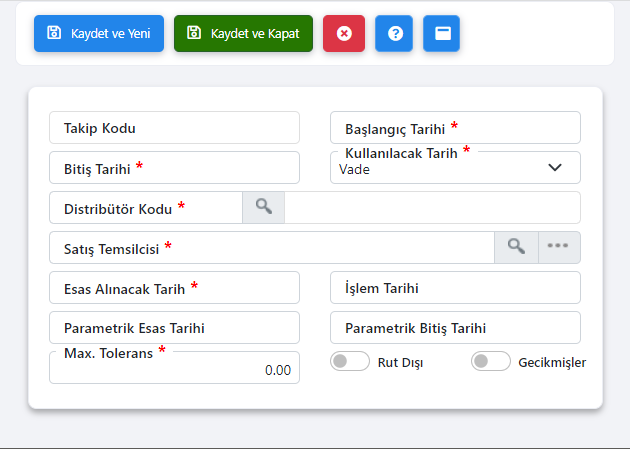Click the Esas Alınacak Tarih field
Image resolution: width=630 pixels, height=449 pixels.
[x=174, y=288]
